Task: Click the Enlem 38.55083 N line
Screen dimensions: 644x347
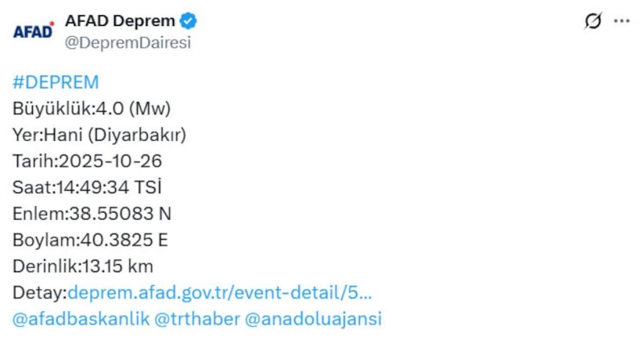Action: (92, 213)
